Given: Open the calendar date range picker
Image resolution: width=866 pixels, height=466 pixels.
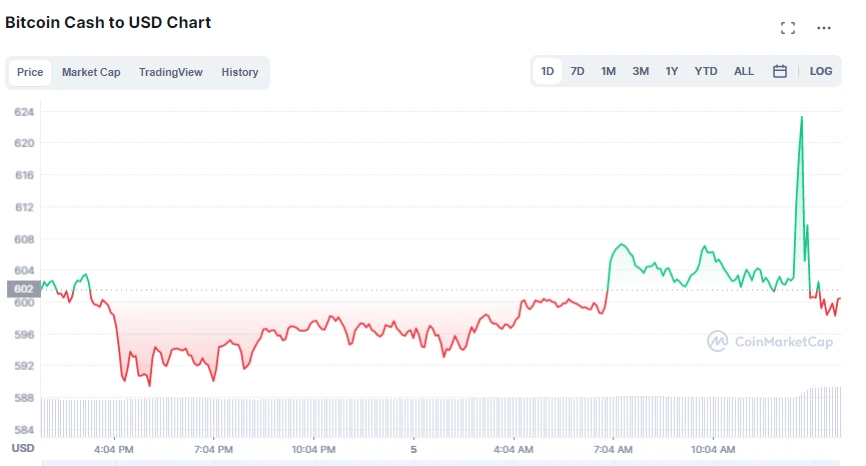Looking at the screenshot, I should 780,71.
